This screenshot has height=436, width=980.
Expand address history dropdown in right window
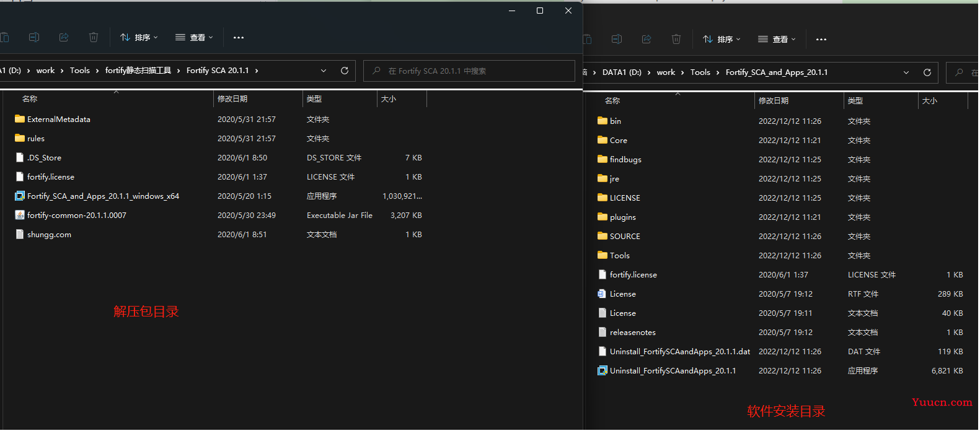pyautogui.click(x=906, y=72)
